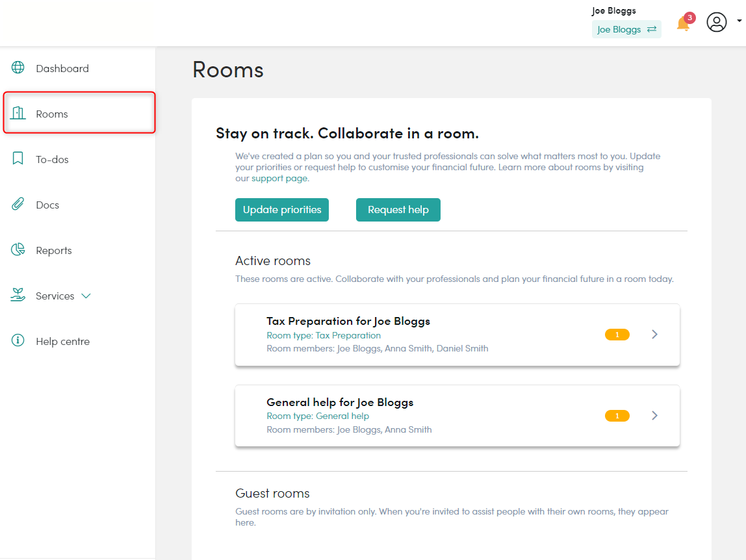The height and width of the screenshot is (560, 746).
Task: Click the account switch arrows in Joe Bloggs chip
Action: pyautogui.click(x=650, y=29)
